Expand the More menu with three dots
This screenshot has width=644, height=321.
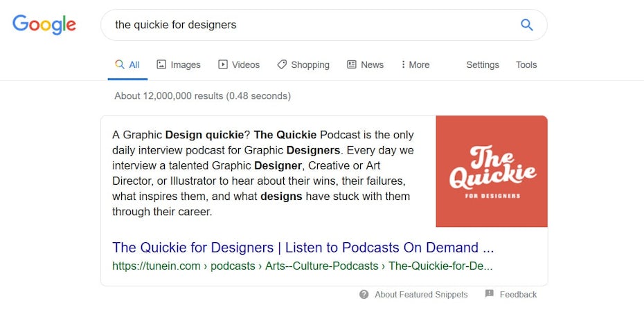(415, 64)
